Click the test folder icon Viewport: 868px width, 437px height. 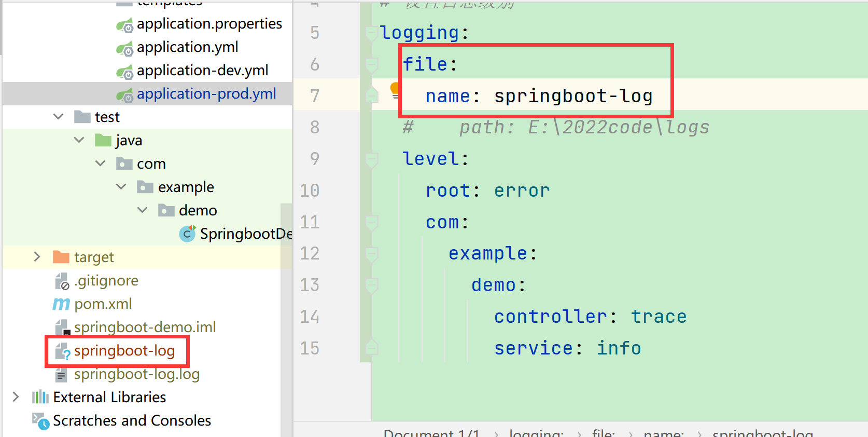pos(82,117)
